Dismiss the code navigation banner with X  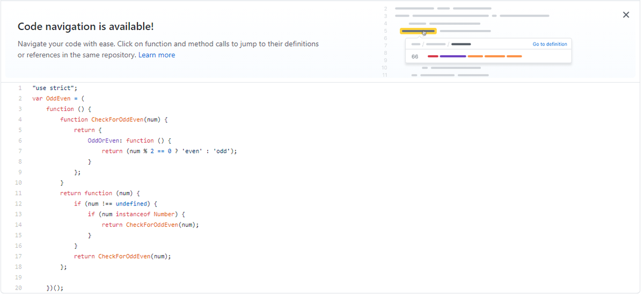tap(626, 14)
